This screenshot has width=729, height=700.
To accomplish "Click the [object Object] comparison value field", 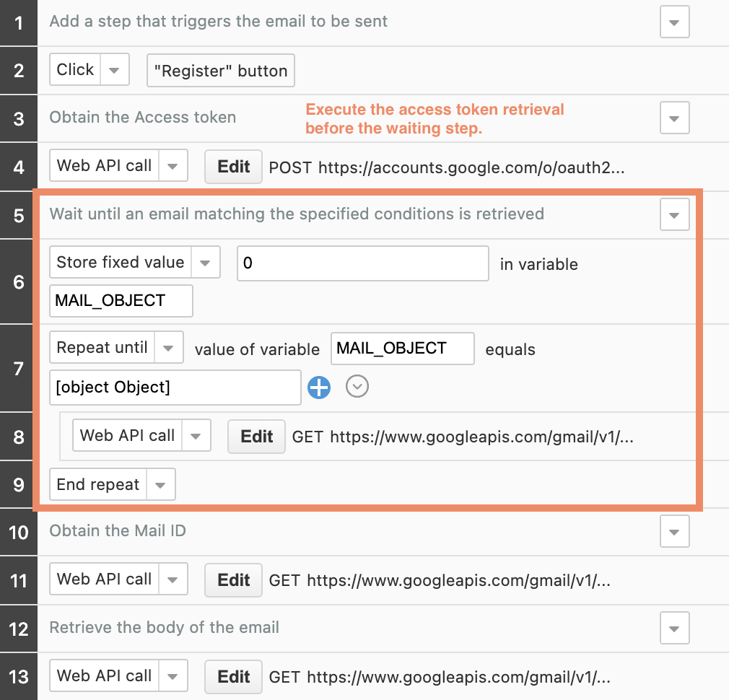I will click(x=175, y=388).
